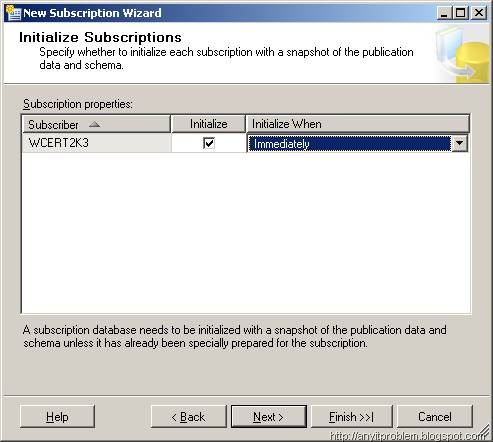This screenshot has width=493, height=442.
Task: Sort by the Subscriber column header
Action: (x=96, y=124)
